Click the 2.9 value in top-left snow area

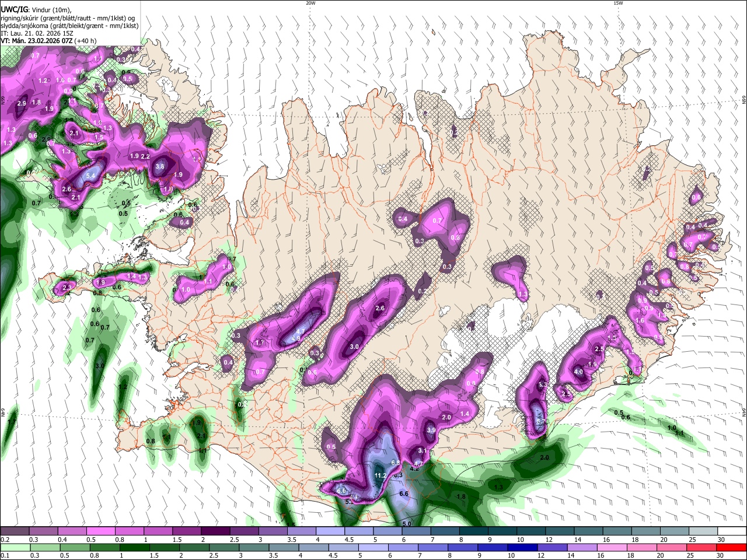click(22, 103)
